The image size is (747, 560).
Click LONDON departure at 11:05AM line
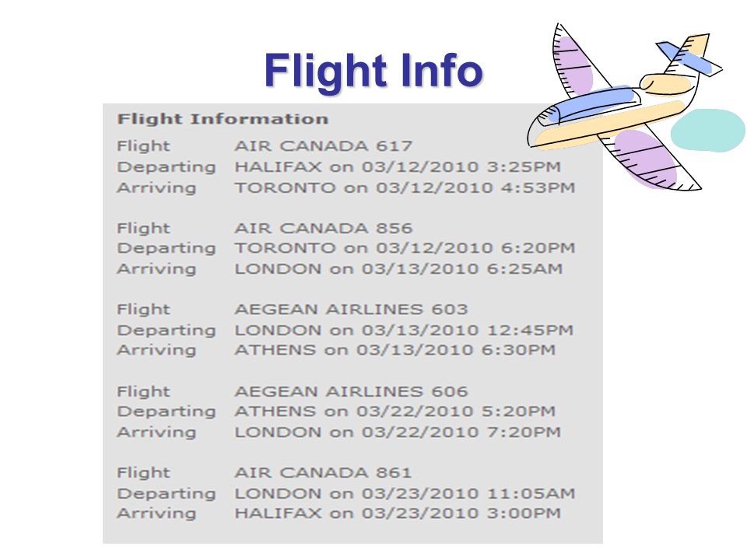pyautogui.click(x=405, y=494)
